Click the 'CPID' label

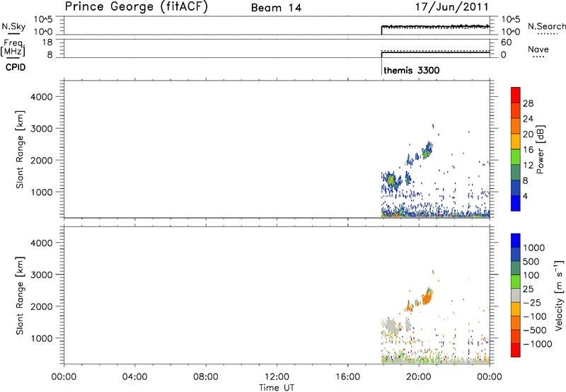tap(16, 67)
